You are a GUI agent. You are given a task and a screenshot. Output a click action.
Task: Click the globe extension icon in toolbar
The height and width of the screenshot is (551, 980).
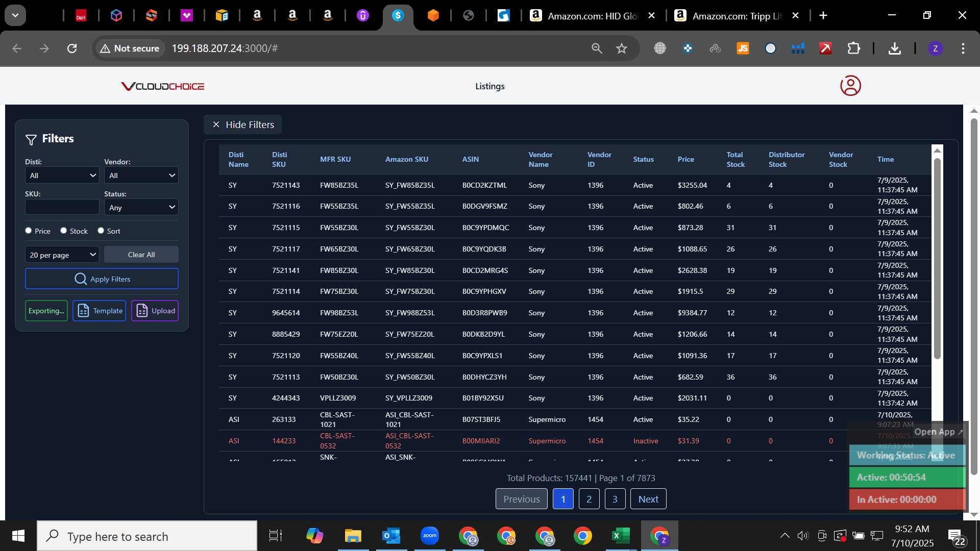[660, 48]
